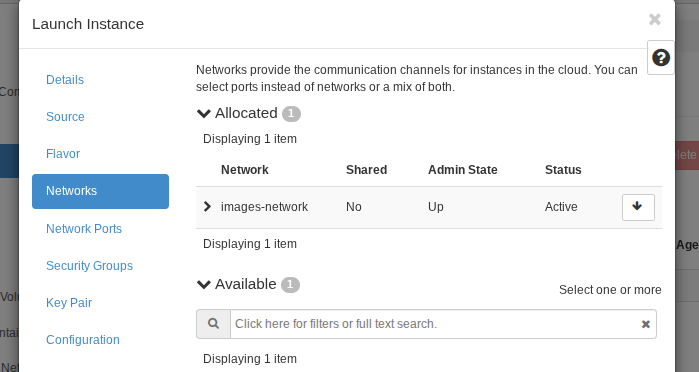The width and height of the screenshot is (699, 372).
Task: Click the Launch Instance dialog title
Action: coord(88,24)
